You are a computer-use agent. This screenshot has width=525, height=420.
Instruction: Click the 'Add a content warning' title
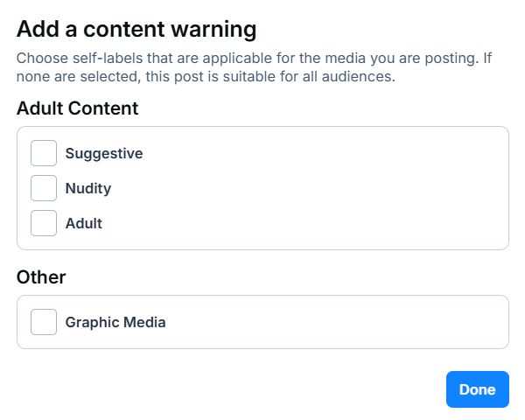(136, 30)
